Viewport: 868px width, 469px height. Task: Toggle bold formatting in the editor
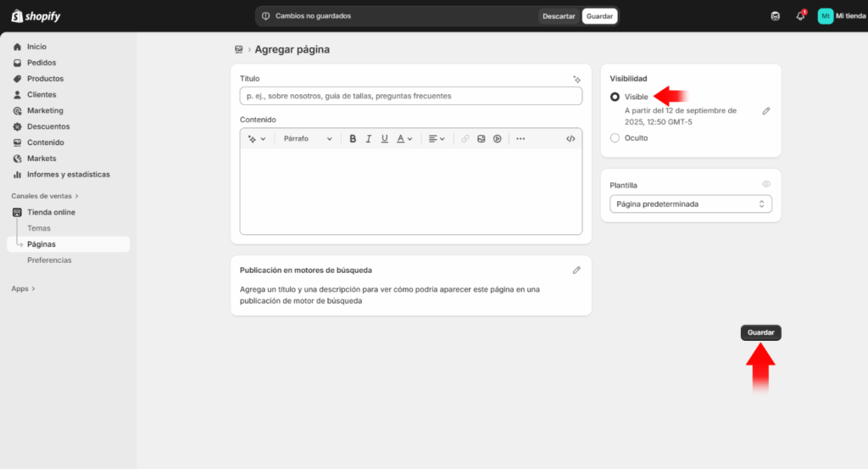(353, 138)
